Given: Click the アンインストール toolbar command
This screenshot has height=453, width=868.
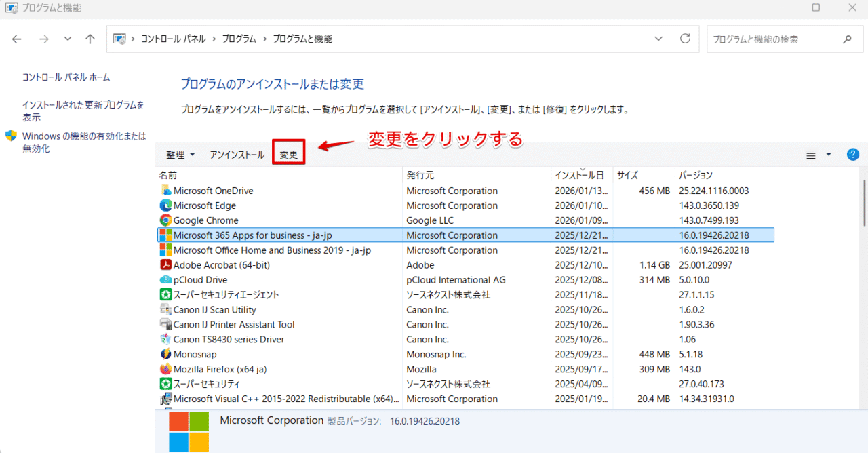Looking at the screenshot, I should (x=237, y=155).
